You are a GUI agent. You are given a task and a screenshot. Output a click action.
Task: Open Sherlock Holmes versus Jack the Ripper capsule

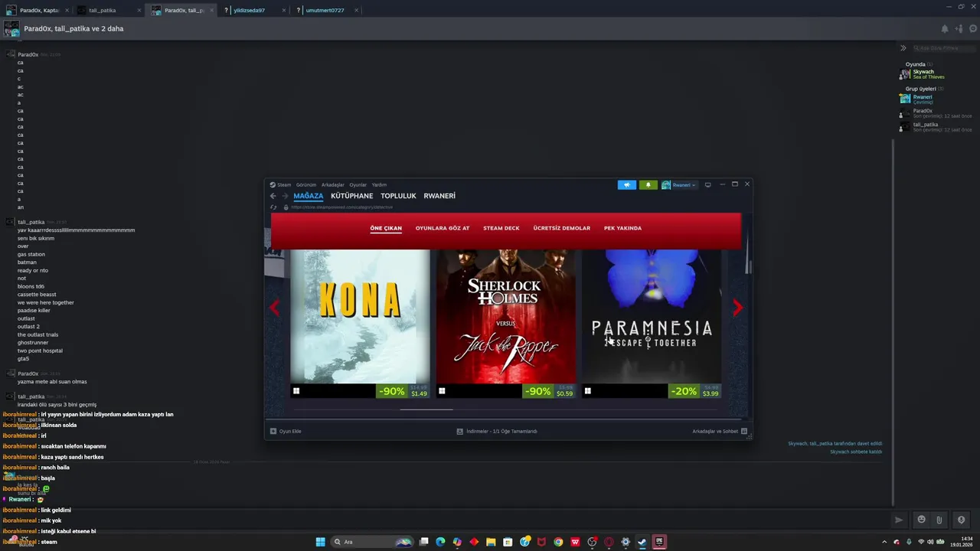[x=506, y=316]
